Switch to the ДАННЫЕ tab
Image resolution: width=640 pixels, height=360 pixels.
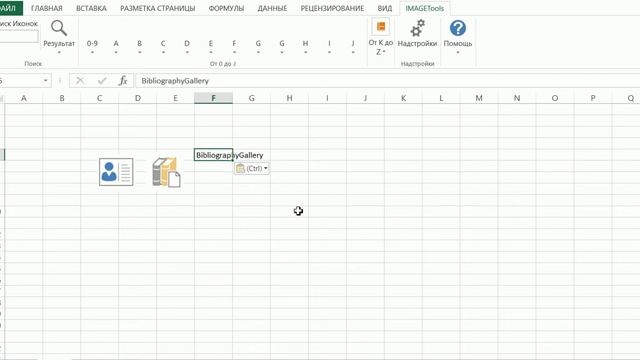coord(272,8)
